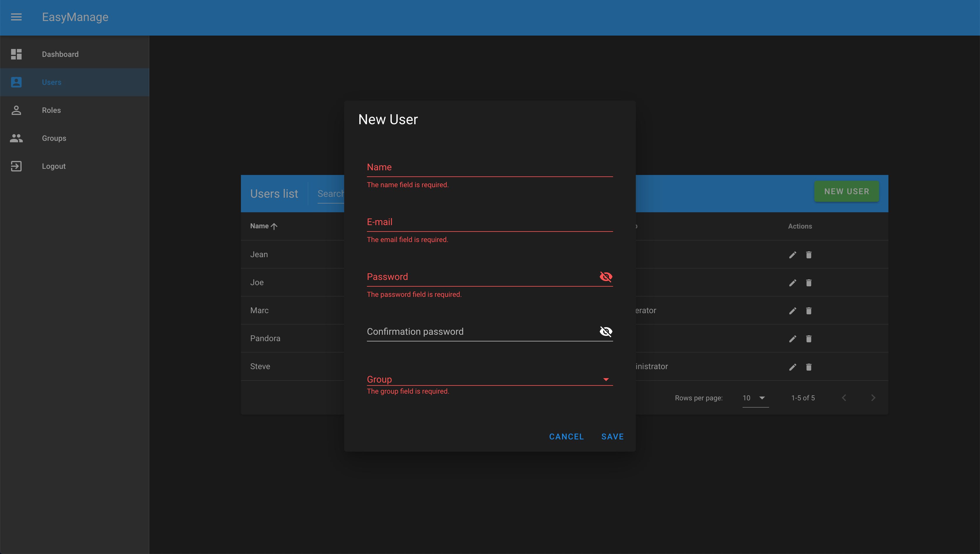The width and height of the screenshot is (980, 554).
Task: Click the edit pencil for Jean
Action: click(x=792, y=255)
